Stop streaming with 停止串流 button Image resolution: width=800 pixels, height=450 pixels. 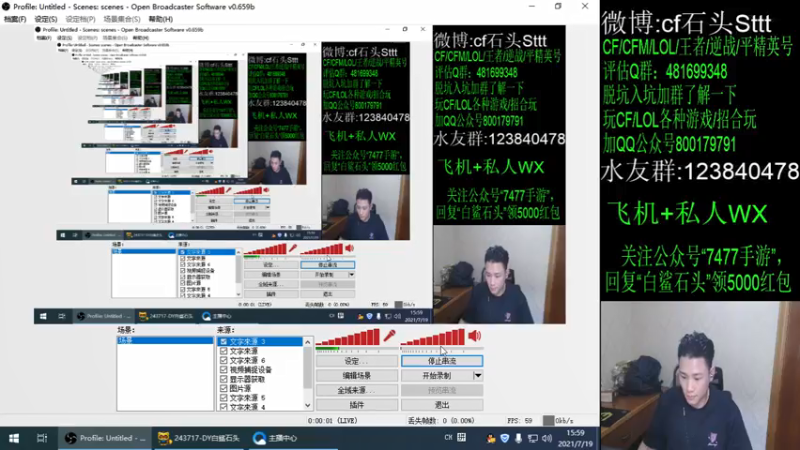(x=442, y=361)
